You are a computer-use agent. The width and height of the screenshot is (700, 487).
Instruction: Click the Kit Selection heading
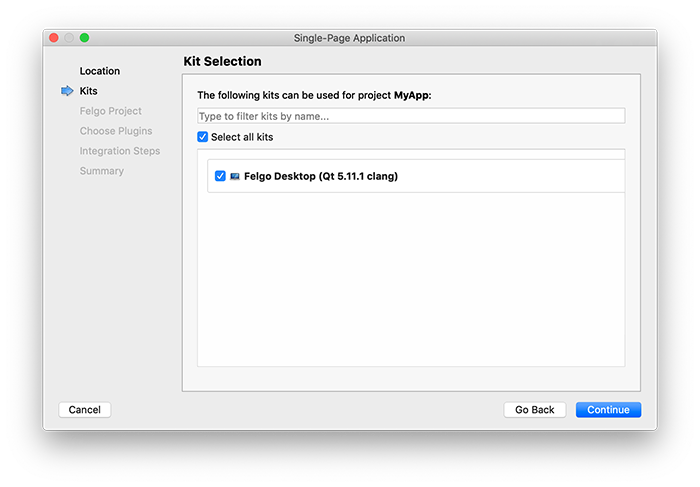[x=222, y=61]
